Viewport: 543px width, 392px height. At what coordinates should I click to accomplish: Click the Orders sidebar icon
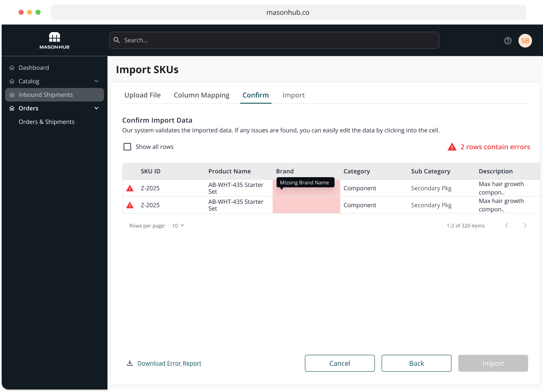[x=12, y=108]
